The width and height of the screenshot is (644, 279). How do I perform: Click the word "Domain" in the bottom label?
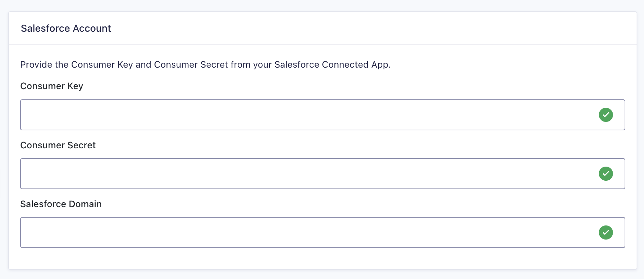tap(85, 204)
